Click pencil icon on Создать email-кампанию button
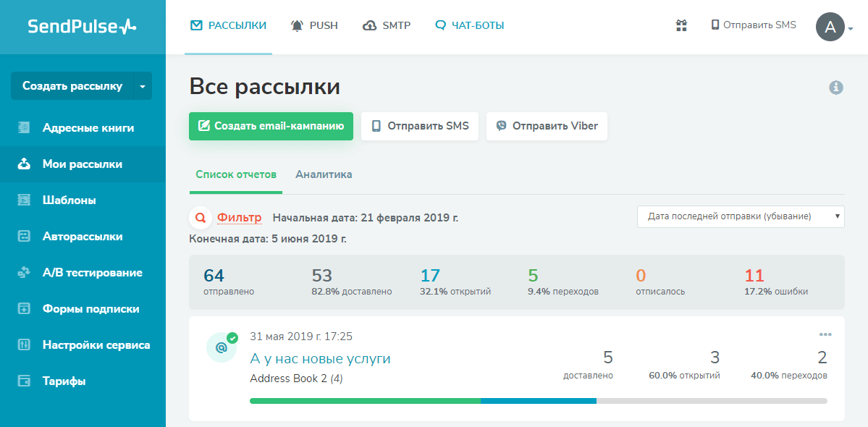Viewport: 868px width, 427px height. 203,125
